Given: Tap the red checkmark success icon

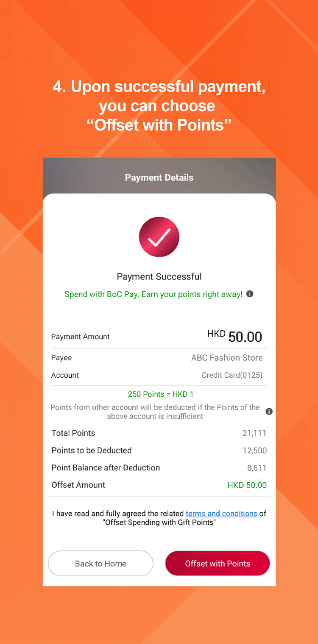Looking at the screenshot, I should [159, 237].
